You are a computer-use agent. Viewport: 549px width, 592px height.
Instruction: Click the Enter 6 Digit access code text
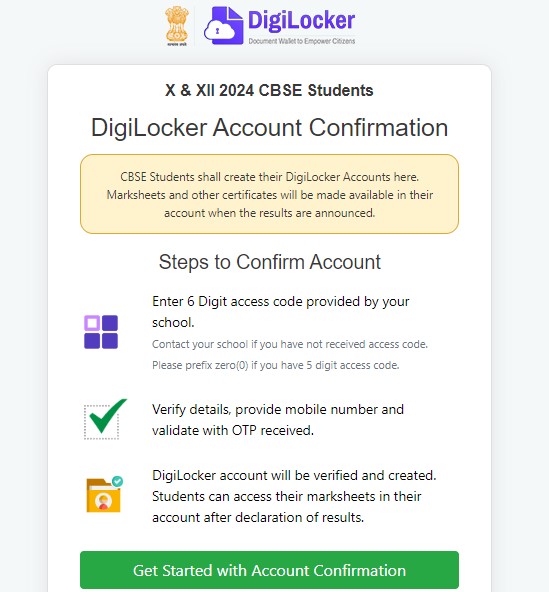pyautogui.click(x=281, y=312)
